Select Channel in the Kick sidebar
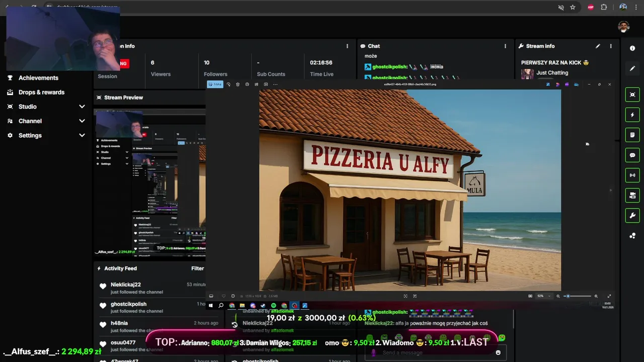The image size is (644, 362). coord(30,121)
